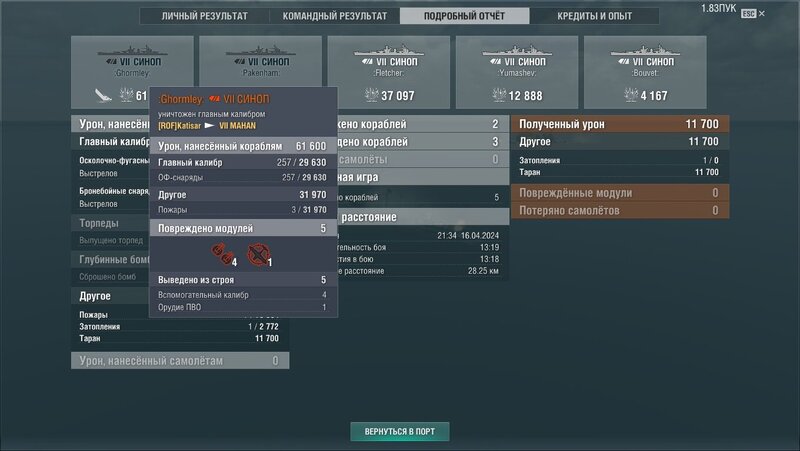Click damage icon beside 12 888
The height and width of the screenshot is (451, 800).
point(499,95)
